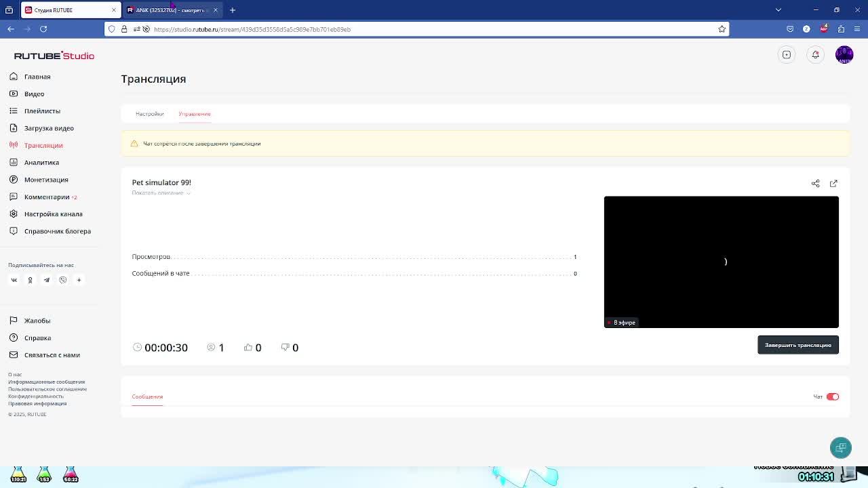This screenshot has width=868, height=488.
Task: Toggle the Чат switch off
Action: 833,396
